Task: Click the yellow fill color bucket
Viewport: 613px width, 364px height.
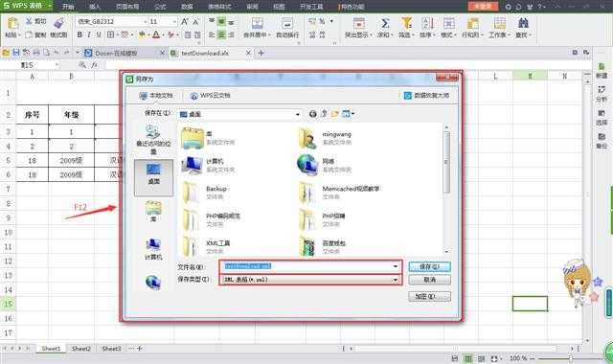Action: click(x=142, y=34)
